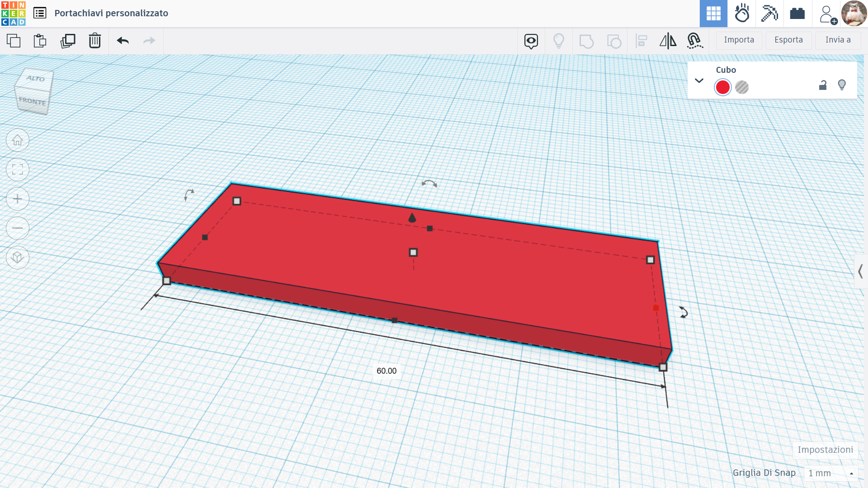
Task: Click the Ungroup shapes icon
Action: [614, 41]
